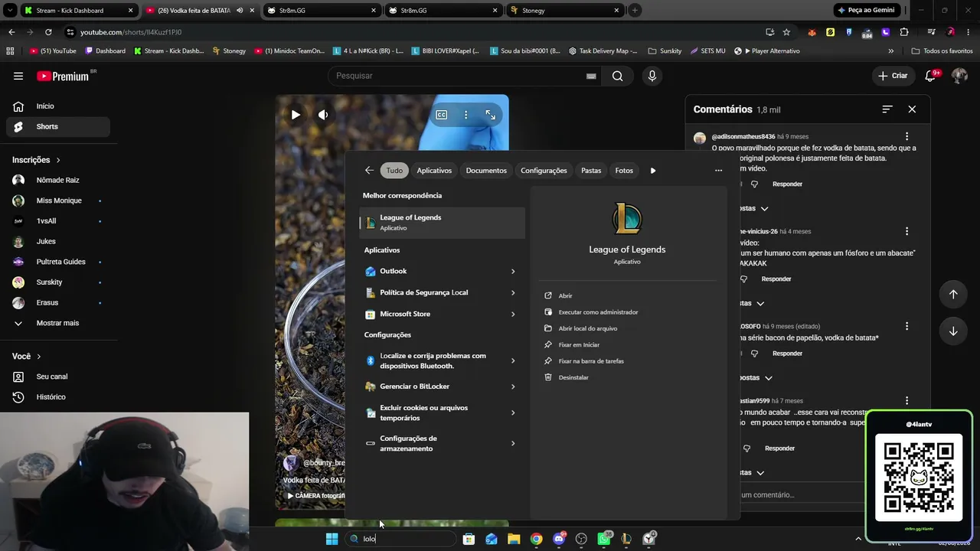
Task: Start voice search with the microphone
Action: coord(652,76)
